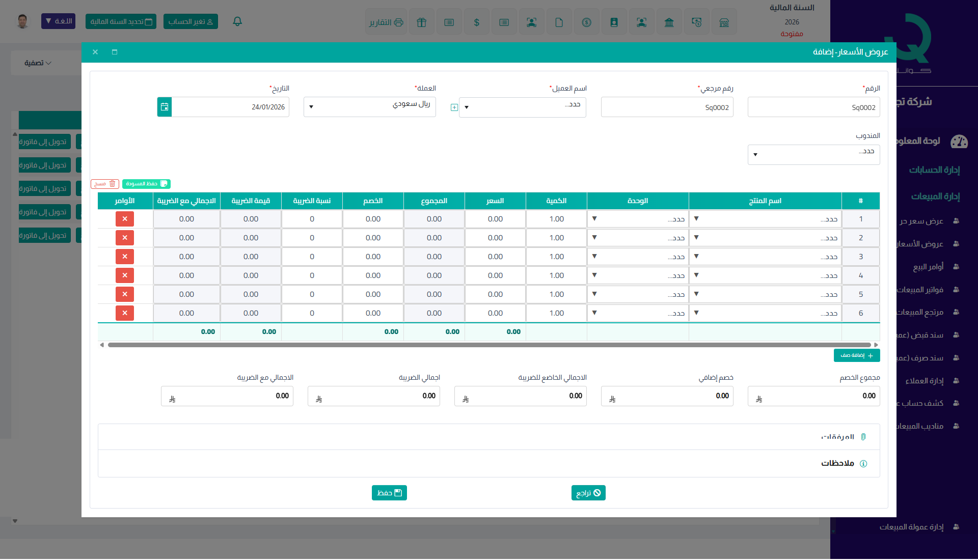
Task: Click the save (حفظ) button
Action: coord(389,493)
